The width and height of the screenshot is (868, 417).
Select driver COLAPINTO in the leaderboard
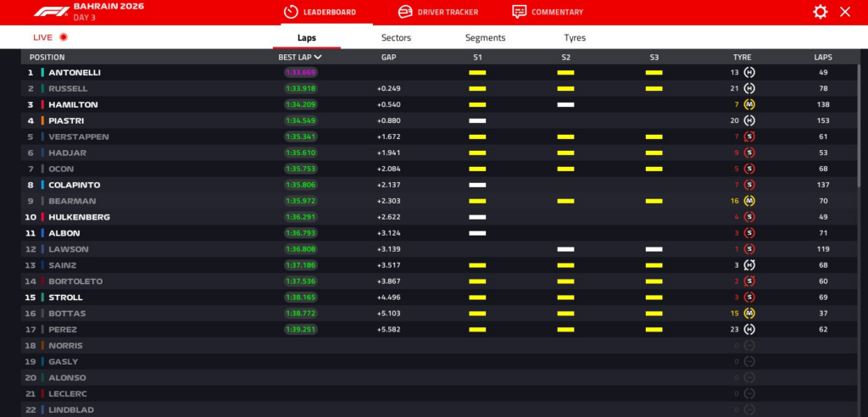point(75,185)
